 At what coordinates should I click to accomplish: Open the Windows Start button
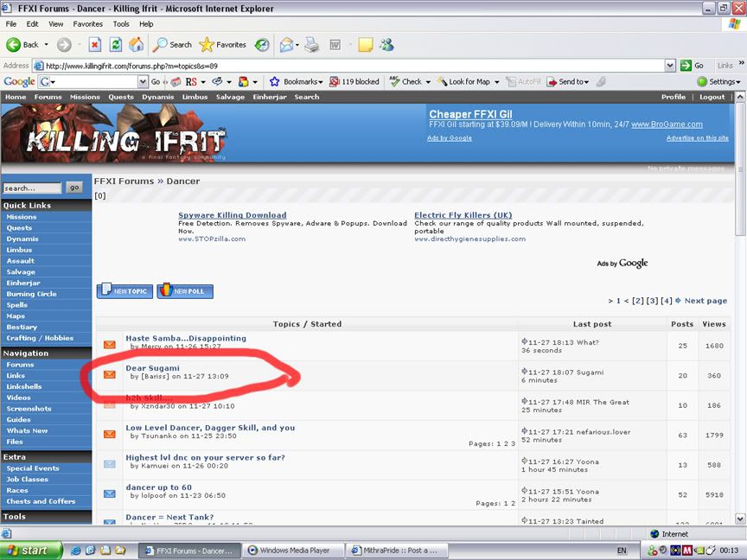click(31, 550)
